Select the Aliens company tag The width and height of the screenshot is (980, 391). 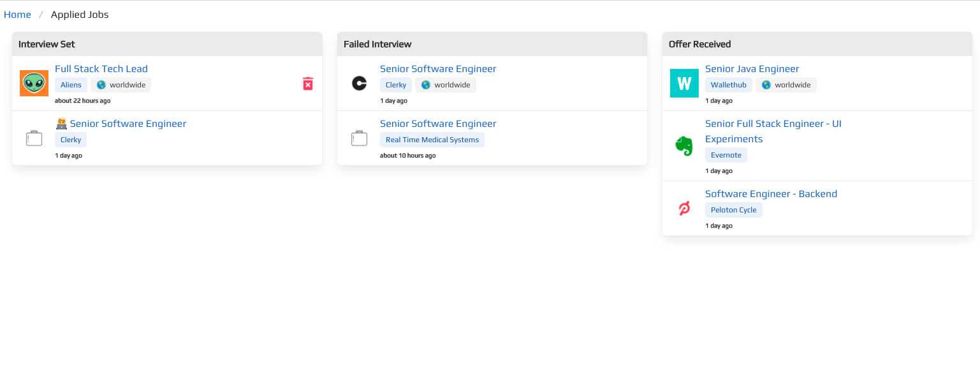[x=71, y=85]
